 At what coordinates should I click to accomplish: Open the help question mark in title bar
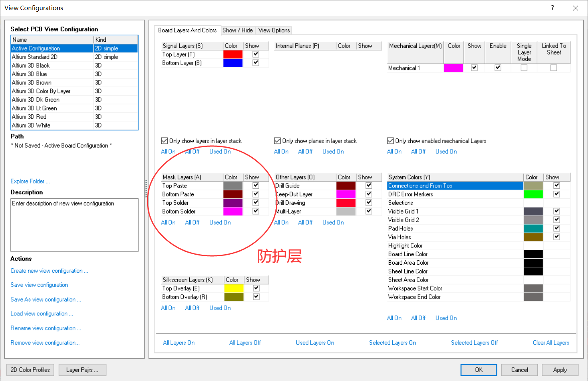click(x=553, y=8)
